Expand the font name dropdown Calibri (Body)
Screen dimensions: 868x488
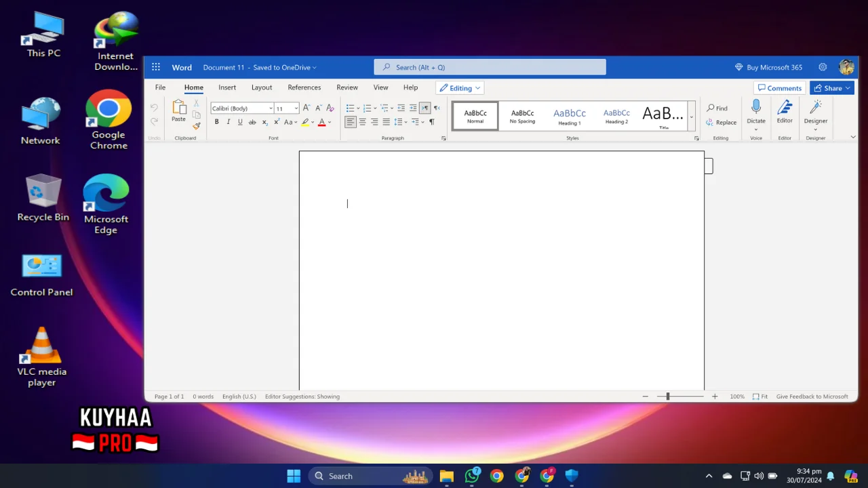tap(270, 108)
